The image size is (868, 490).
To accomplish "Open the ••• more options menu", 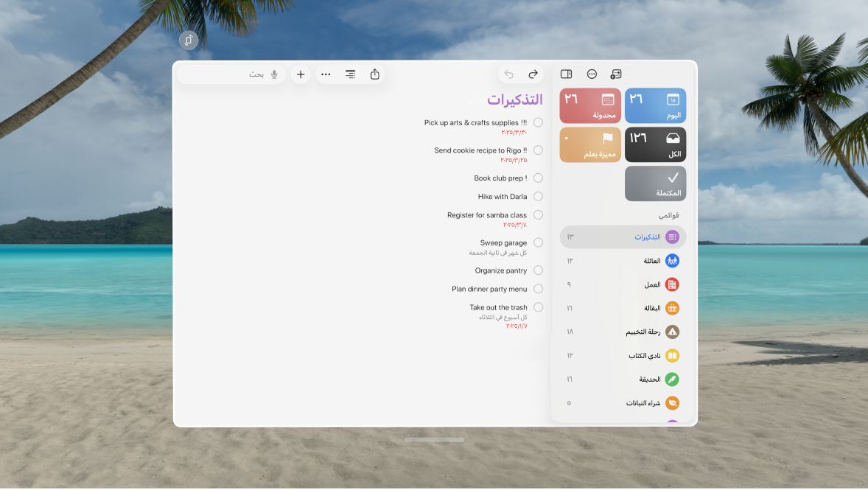I will coord(326,74).
